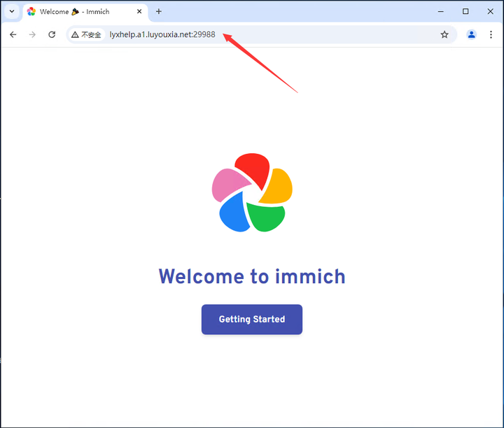Click the 不安全 security warning indicator
The image size is (504, 428).
[x=86, y=34]
